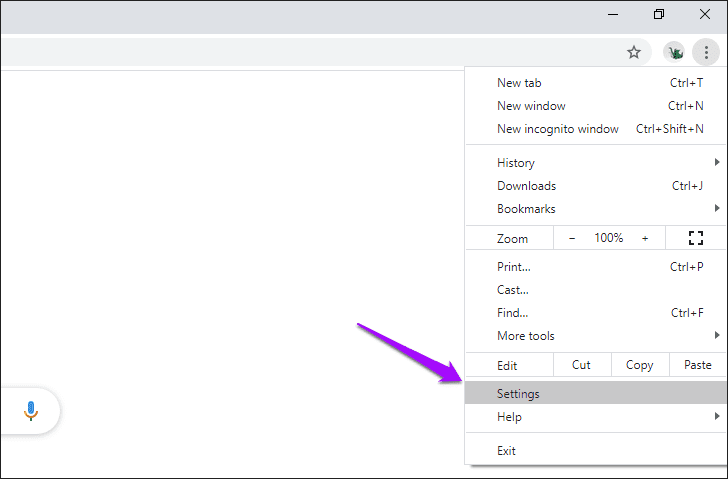Open the Help submenu

(x=596, y=417)
